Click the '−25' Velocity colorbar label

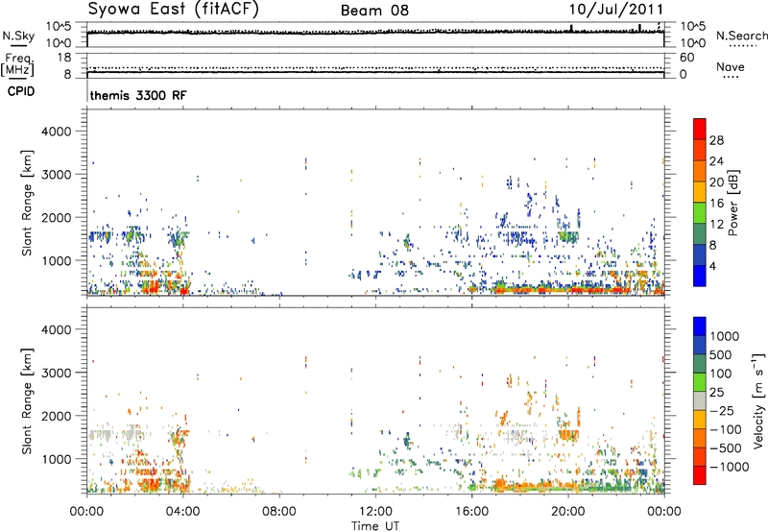[722, 411]
